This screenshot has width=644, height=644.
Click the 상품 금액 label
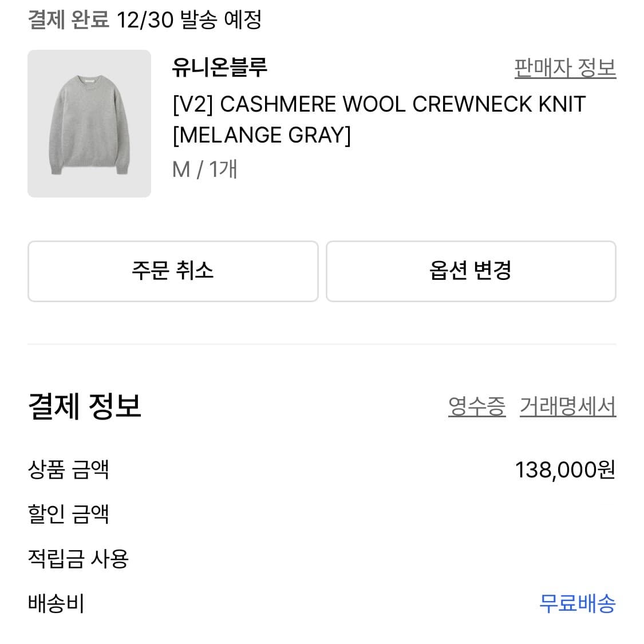point(68,470)
